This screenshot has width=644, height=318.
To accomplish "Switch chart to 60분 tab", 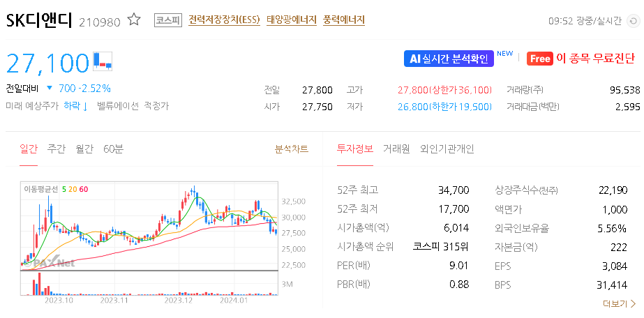I will [x=114, y=149].
